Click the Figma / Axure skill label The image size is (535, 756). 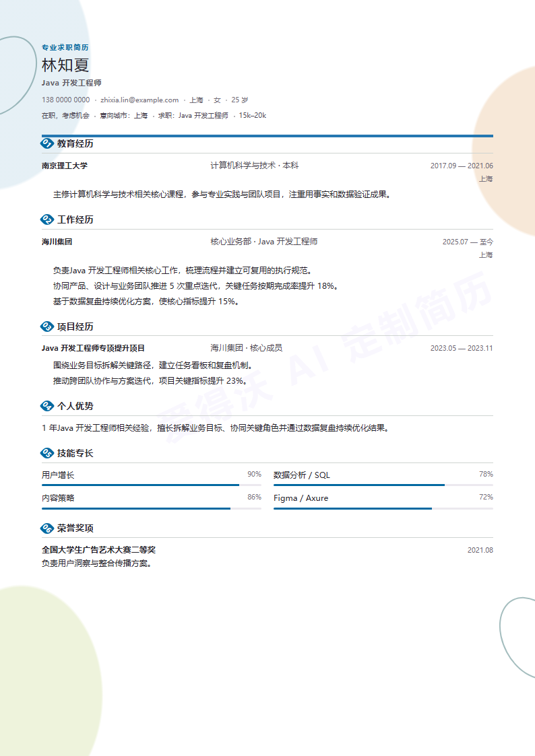coord(301,498)
